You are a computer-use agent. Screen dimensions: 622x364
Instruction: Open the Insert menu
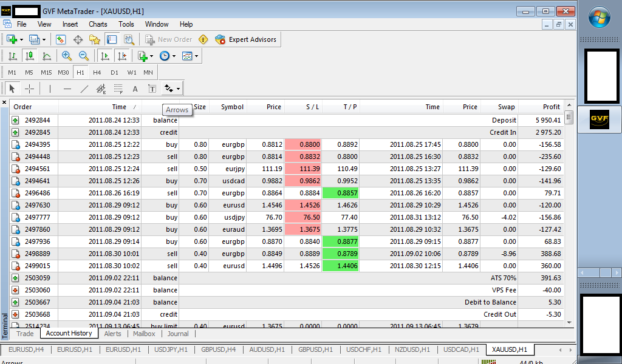point(70,24)
